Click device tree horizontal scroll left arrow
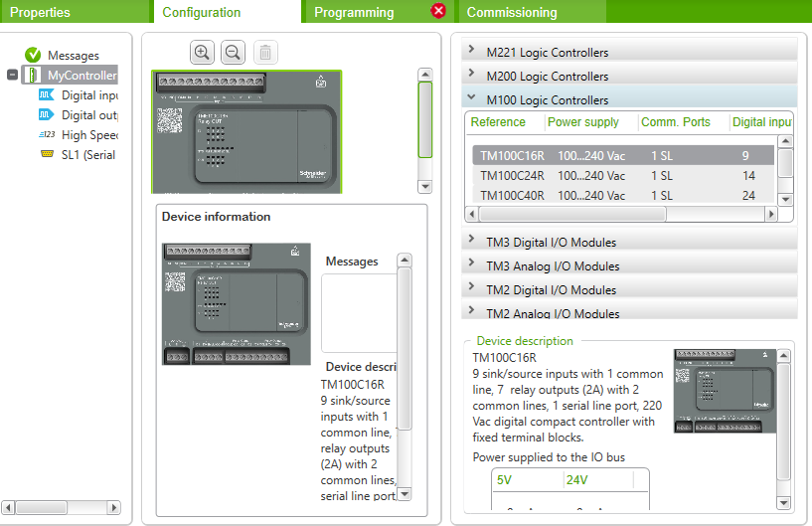The width and height of the screenshot is (812, 526). [x=8, y=507]
